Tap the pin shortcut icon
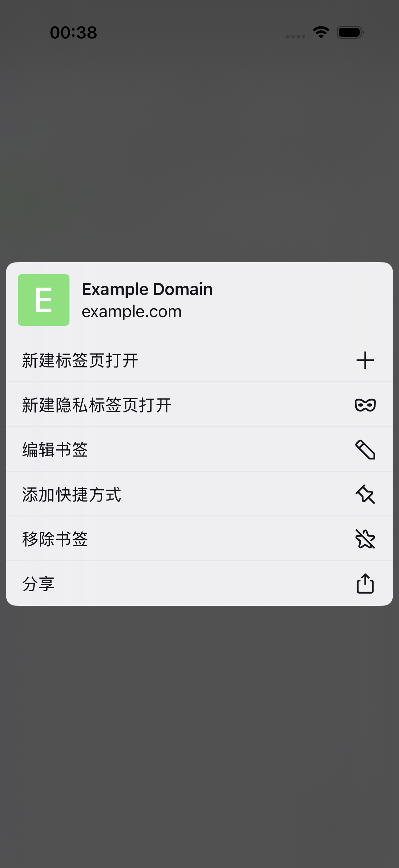 click(365, 494)
